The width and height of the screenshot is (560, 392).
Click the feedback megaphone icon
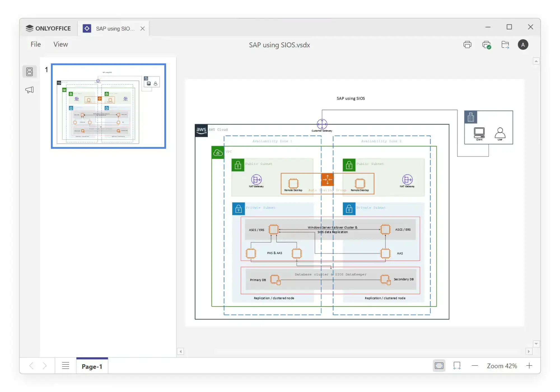[29, 90]
